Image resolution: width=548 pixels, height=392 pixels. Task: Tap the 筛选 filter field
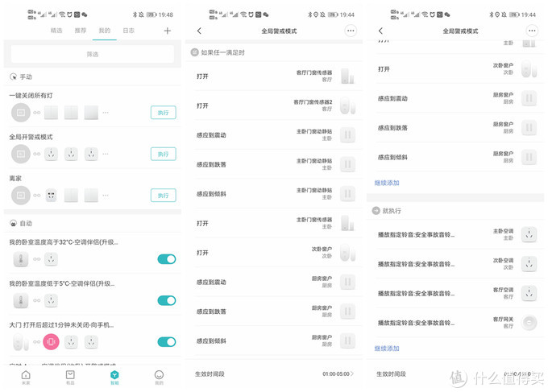[93, 54]
